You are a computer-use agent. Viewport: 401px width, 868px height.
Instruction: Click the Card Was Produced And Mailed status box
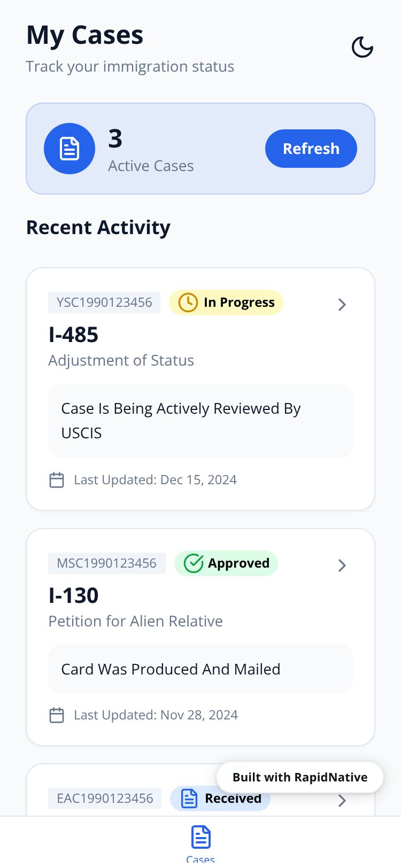click(200, 669)
